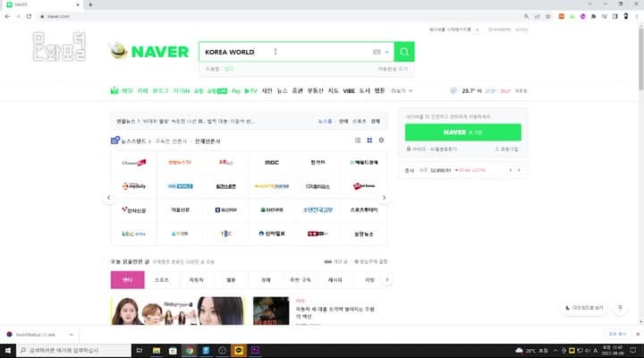644x358 pixels.
Task: Open the 지도 (map) menu item
Action: (333, 90)
